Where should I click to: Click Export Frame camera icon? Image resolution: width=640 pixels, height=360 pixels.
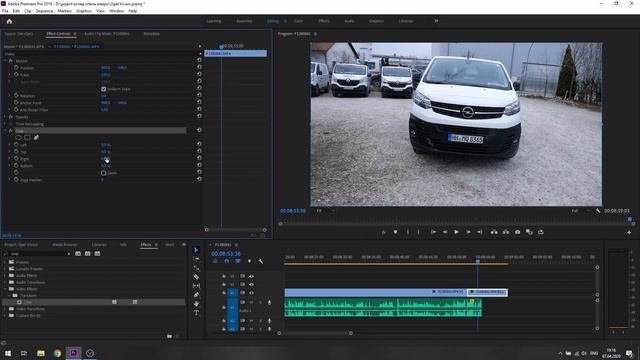point(518,232)
